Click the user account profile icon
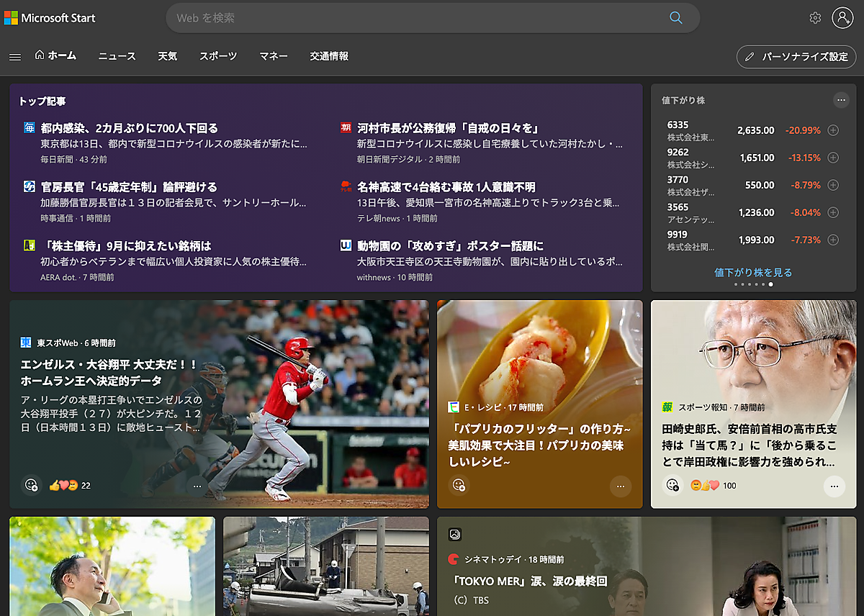Image resolution: width=864 pixels, height=616 pixels. [x=842, y=18]
